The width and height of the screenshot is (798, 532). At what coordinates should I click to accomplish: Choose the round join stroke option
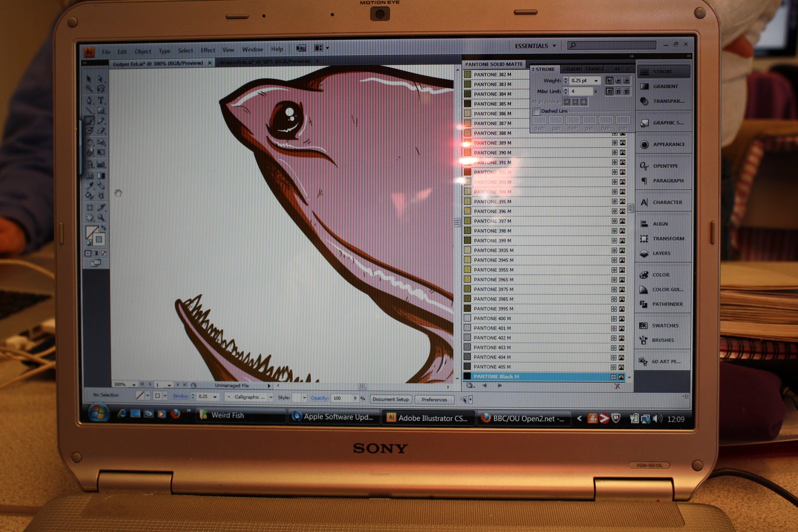click(618, 91)
